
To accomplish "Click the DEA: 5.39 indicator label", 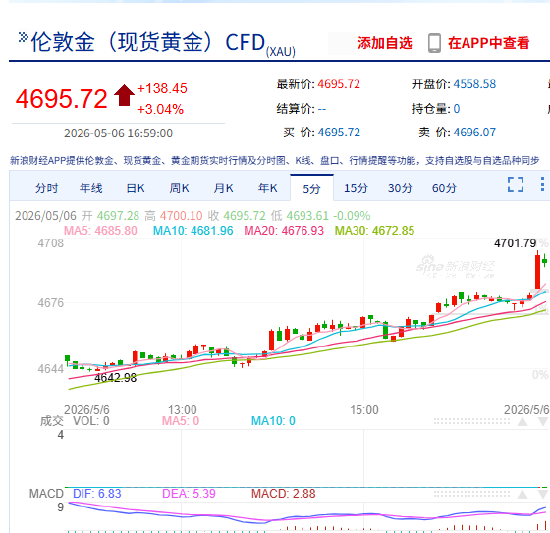I will point(189,494).
